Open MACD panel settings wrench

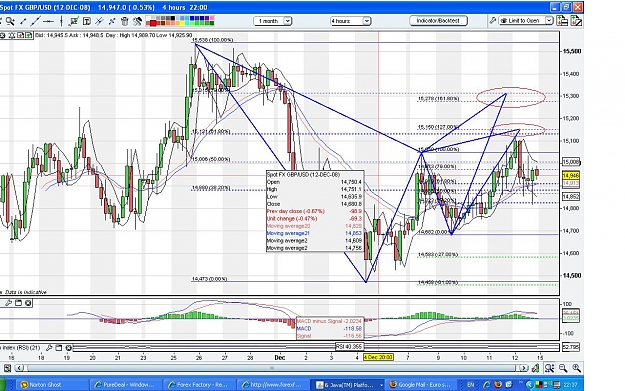pyautogui.click(x=8, y=303)
